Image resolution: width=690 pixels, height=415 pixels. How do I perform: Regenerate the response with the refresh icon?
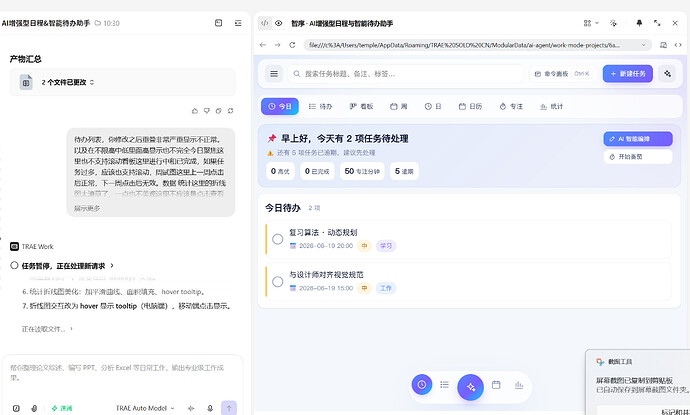pos(231,111)
